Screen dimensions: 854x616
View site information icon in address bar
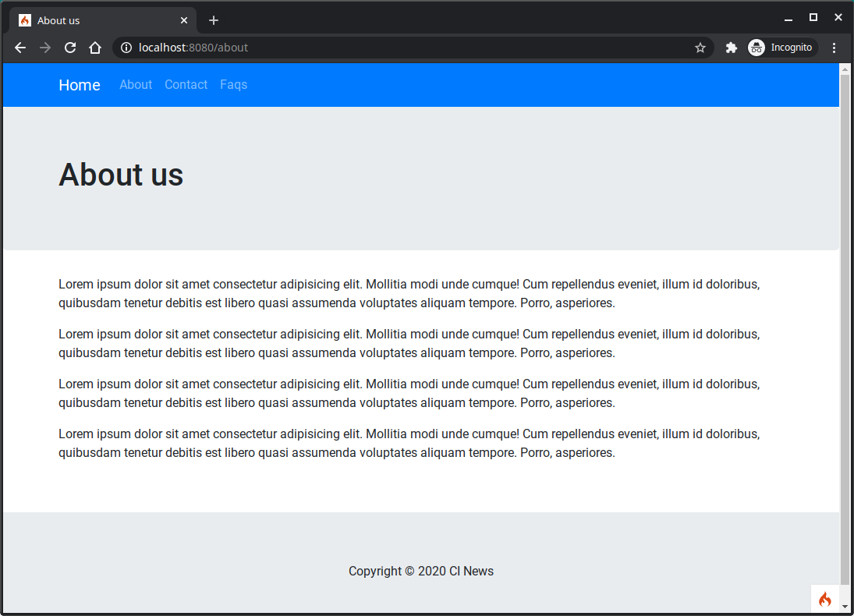point(126,48)
